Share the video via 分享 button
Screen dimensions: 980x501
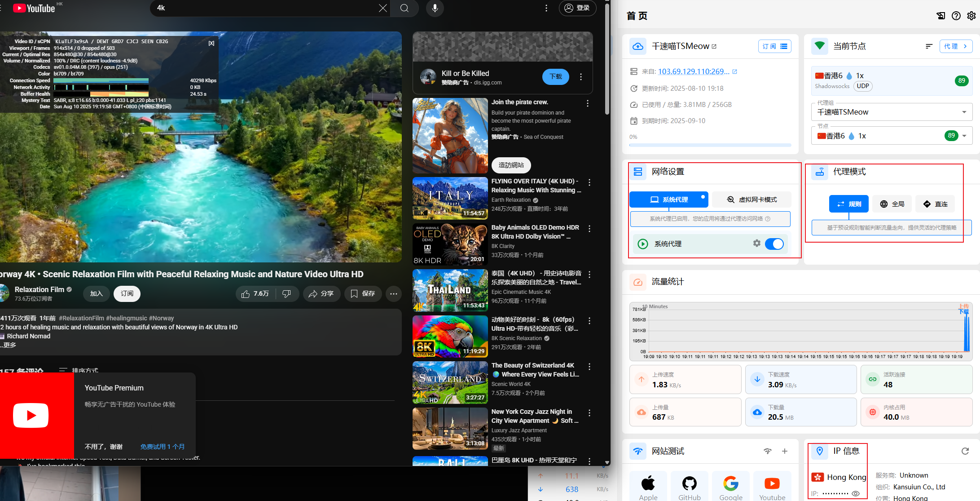[321, 293]
